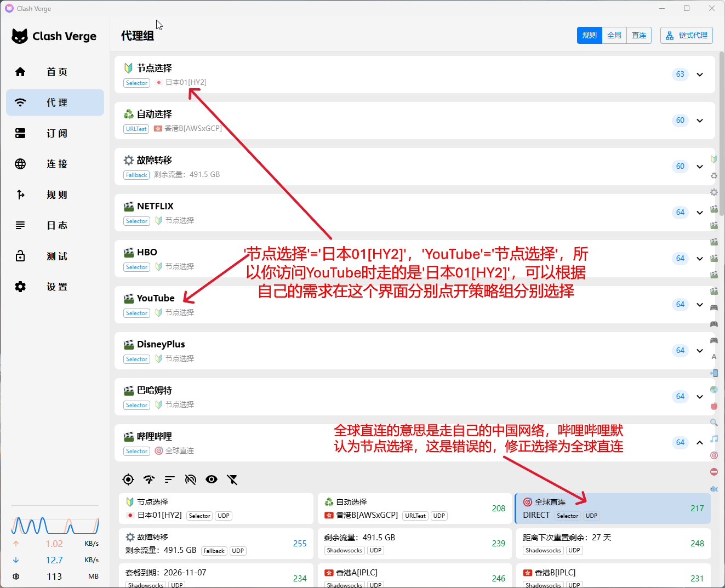Viewport: 725px width, 588px height.
Task: Switch proxy mode to 全局
Action: (614, 35)
